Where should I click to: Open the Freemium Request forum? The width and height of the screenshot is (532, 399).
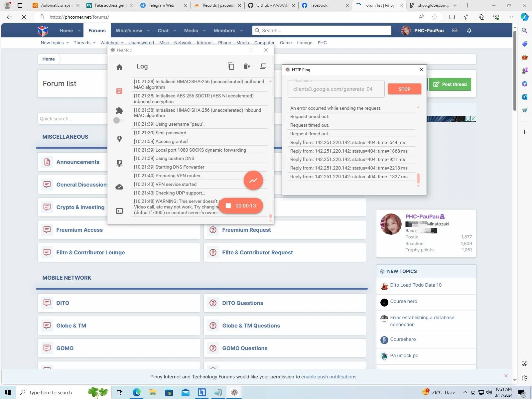coord(246,230)
